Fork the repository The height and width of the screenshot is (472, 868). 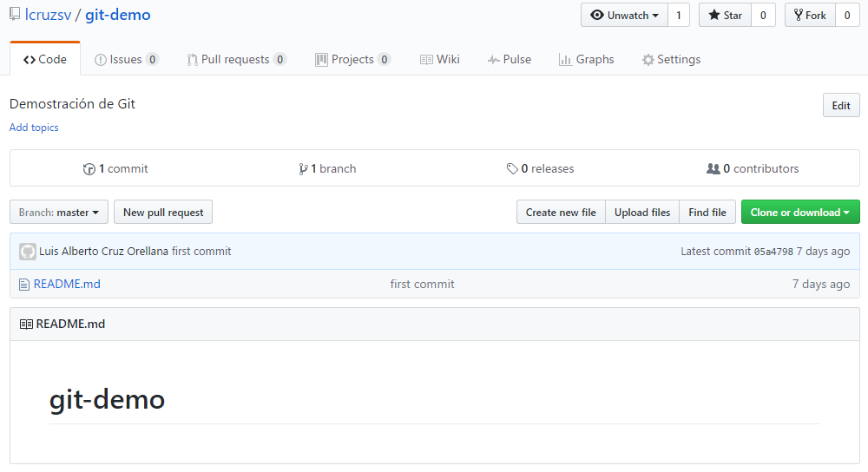pos(811,15)
